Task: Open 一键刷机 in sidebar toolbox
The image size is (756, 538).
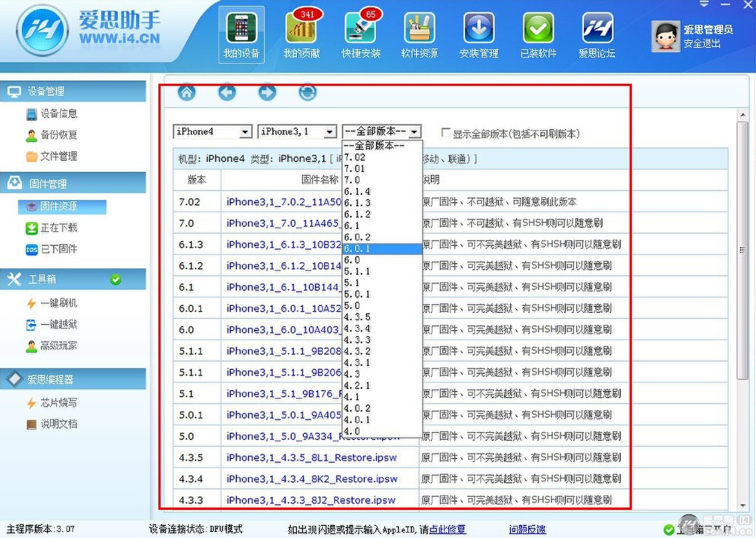Action: (x=59, y=303)
